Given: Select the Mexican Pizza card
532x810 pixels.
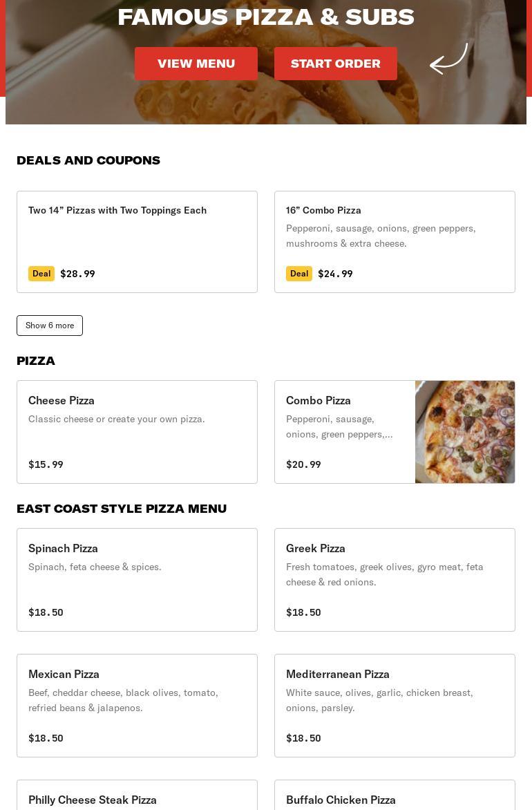Looking at the screenshot, I should [137, 706].
